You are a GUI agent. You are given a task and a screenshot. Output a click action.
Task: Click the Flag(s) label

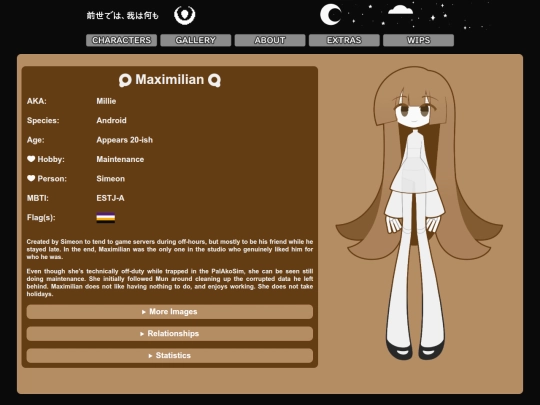pyautogui.click(x=41, y=218)
